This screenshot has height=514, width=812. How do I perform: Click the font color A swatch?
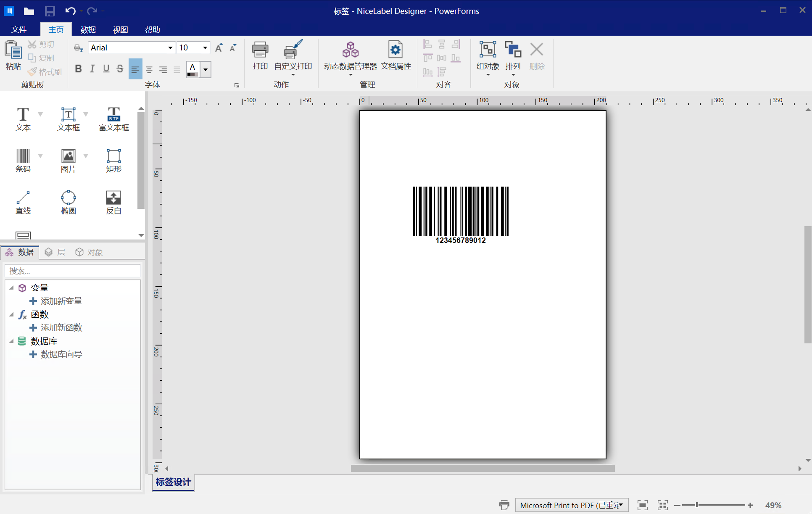(193, 69)
